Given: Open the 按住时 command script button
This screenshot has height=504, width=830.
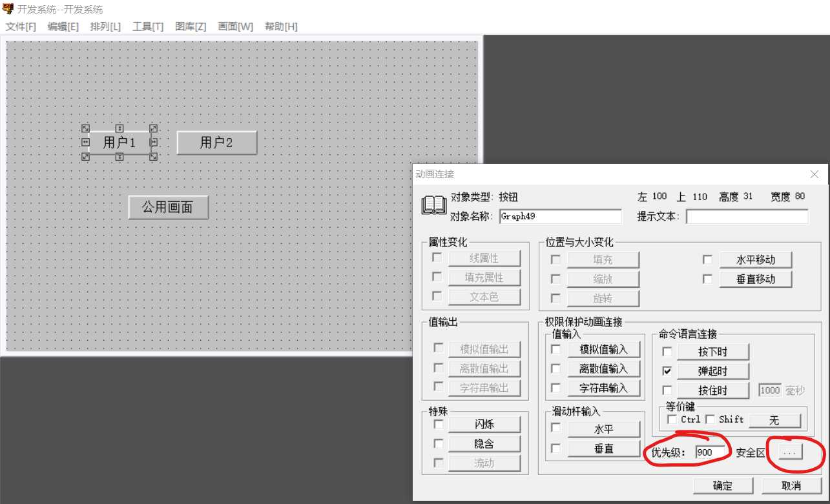Looking at the screenshot, I should 713,390.
